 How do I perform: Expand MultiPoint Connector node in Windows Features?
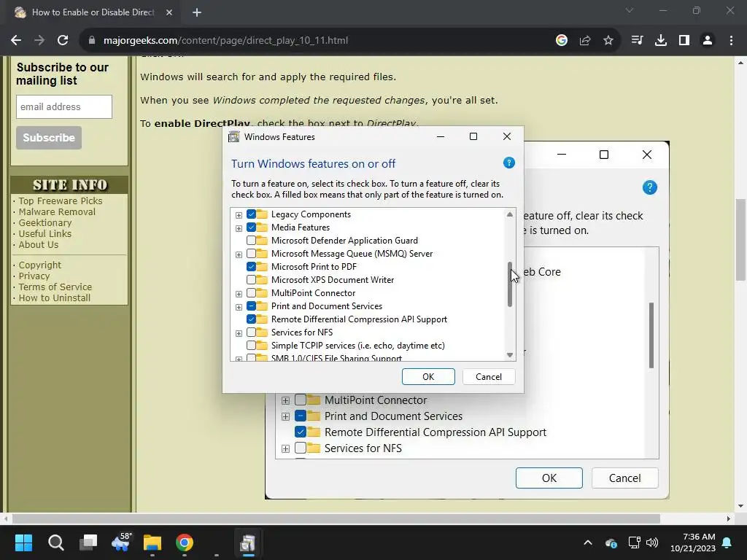coord(239,294)
